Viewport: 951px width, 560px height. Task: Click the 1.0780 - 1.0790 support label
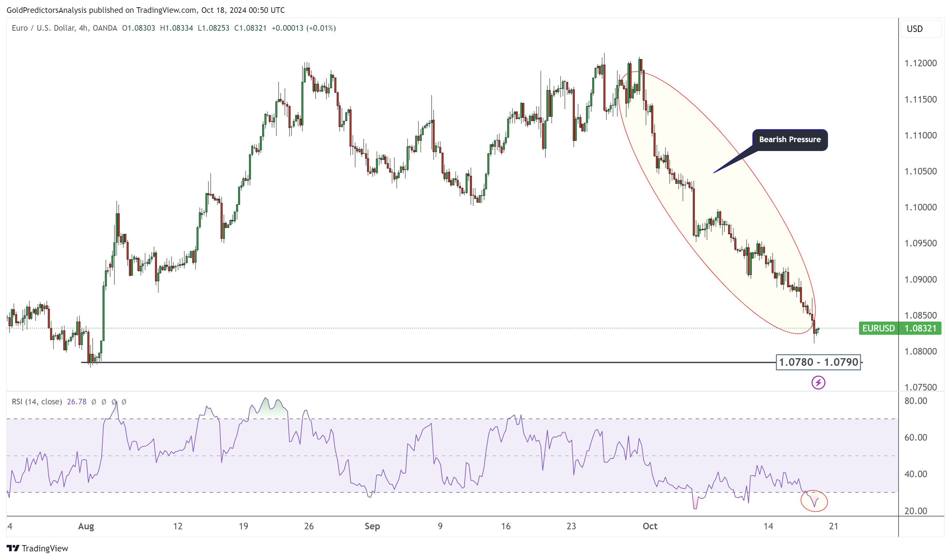[818, 362]
